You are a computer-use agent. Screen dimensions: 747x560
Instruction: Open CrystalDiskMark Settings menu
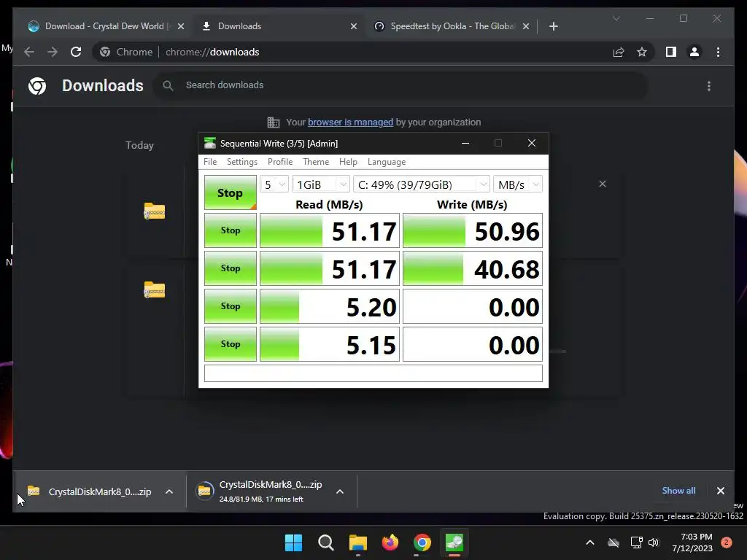point(242,162)
